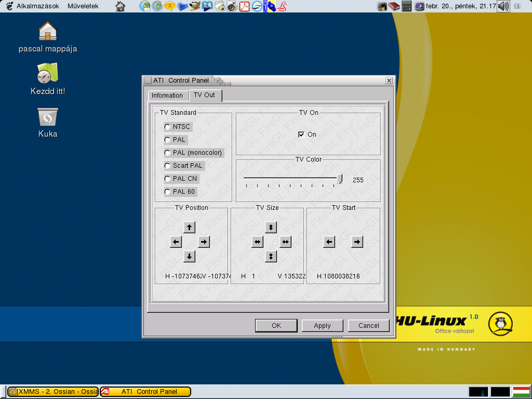Open the Alkalmazások menu
532x399 pixels.
point(37,6)
